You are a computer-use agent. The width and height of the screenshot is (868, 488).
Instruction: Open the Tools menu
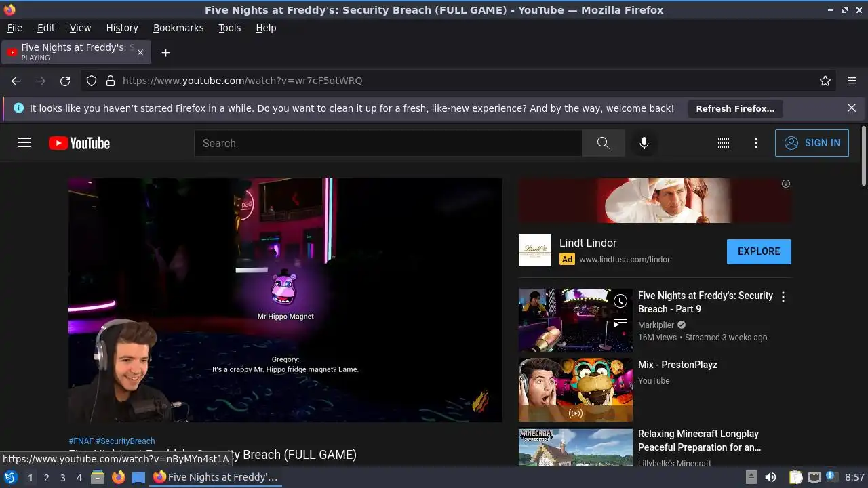(x=230, y=28)
